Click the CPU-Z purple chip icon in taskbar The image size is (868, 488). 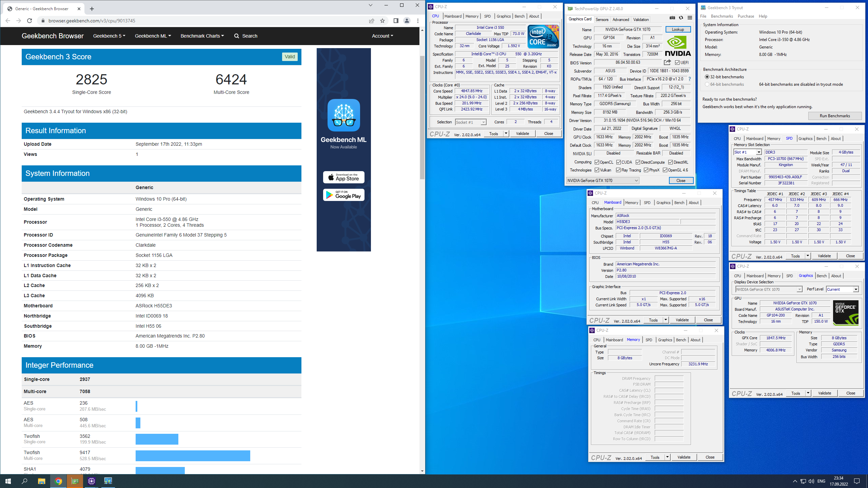click(x=91, y=481)
